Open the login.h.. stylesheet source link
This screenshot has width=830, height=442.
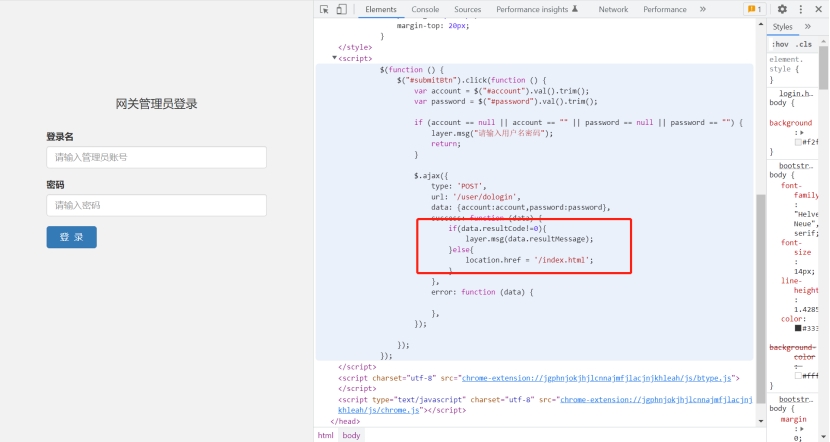[x=796, y=93]
